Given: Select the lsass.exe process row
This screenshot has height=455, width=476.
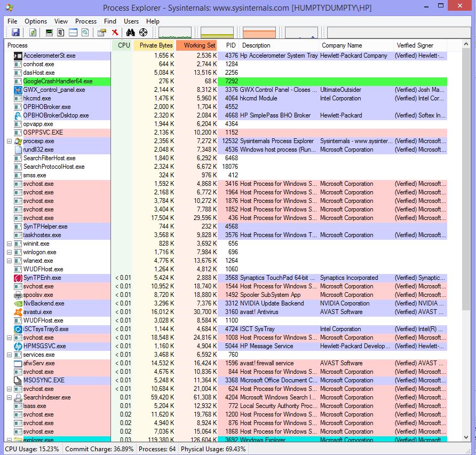Looking at the screenshot, I should click(226, 406).
